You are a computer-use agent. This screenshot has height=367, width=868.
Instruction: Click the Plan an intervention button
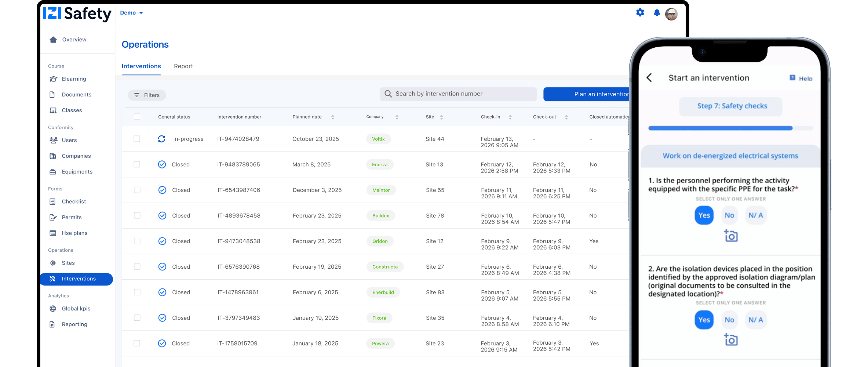pyautogui.click(x=587, y=94)
